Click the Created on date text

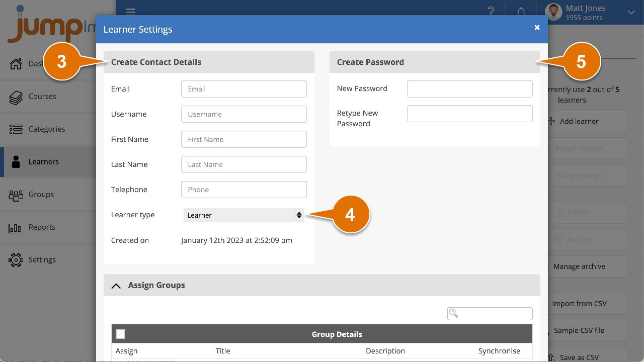tap(236, 240)
